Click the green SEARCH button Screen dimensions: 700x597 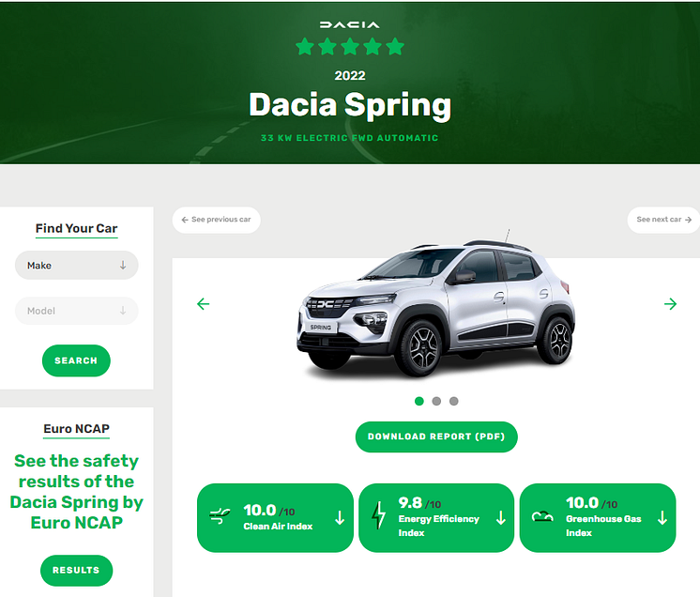click(x=76, y=360)
